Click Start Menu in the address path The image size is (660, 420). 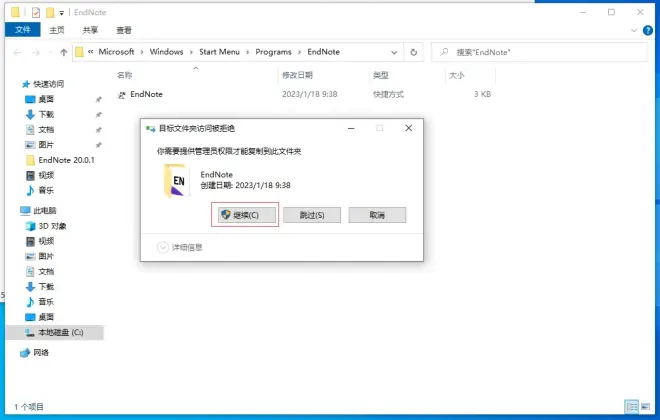pyautogui.click(x=219, y=52)
